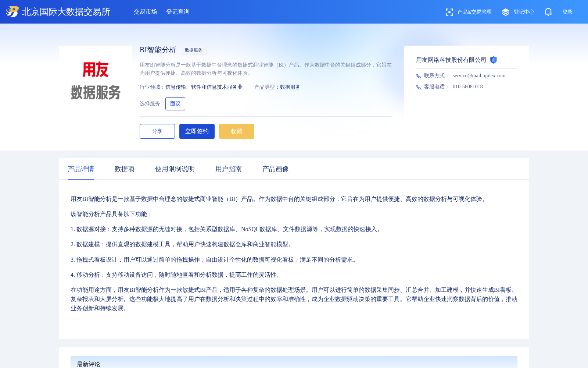
Task: Open the notification bell icon
Action: 548,12
